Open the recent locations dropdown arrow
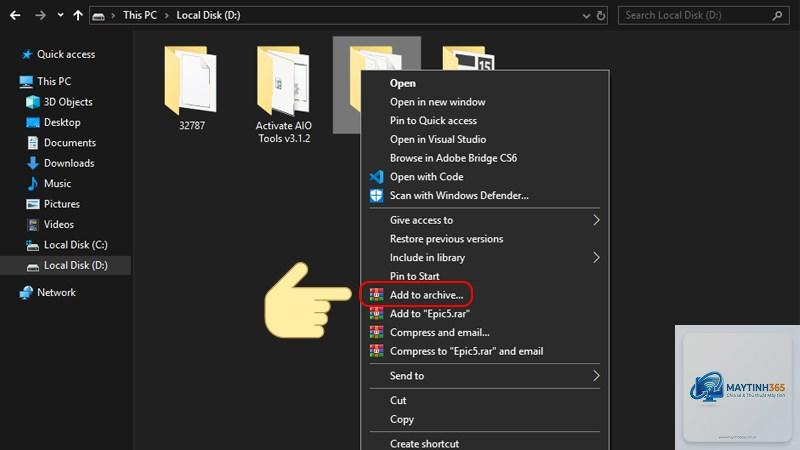This screenshot has height=450, width=800. pyautogui.click(x=60, y=15)
